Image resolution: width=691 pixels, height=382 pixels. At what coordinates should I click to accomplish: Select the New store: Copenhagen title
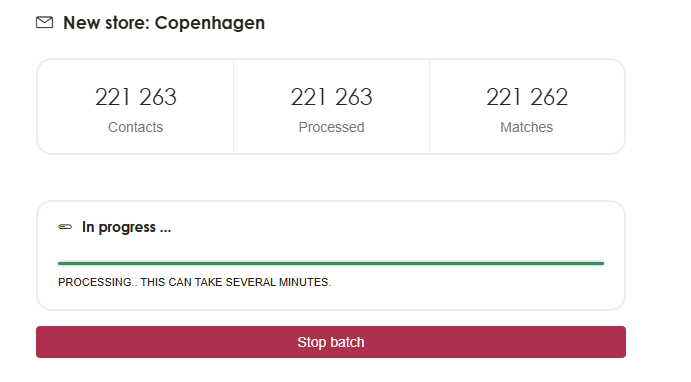click(164, 23)
